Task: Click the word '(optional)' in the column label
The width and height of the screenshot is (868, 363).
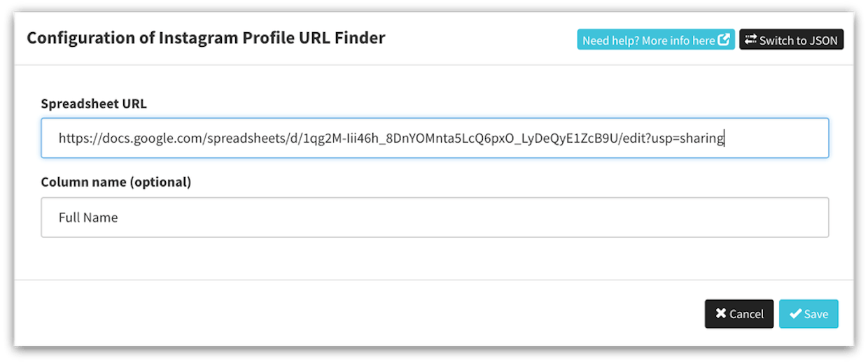Action: 160,182
